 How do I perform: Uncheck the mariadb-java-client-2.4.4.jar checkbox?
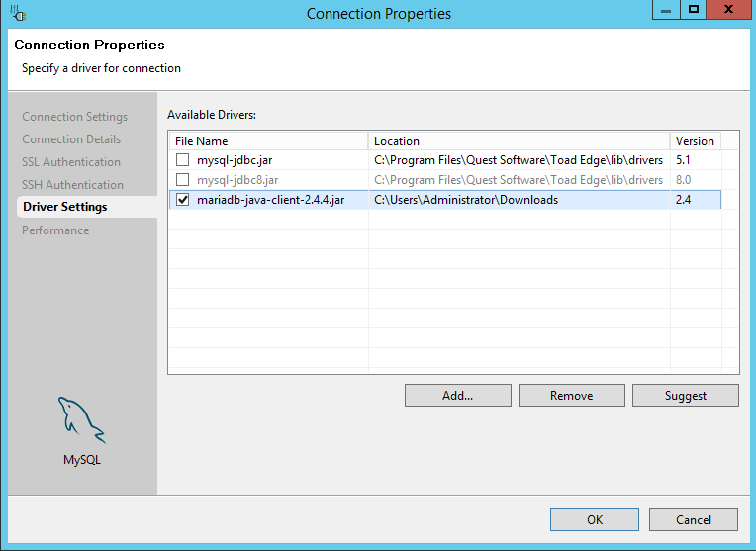(182, 200)
